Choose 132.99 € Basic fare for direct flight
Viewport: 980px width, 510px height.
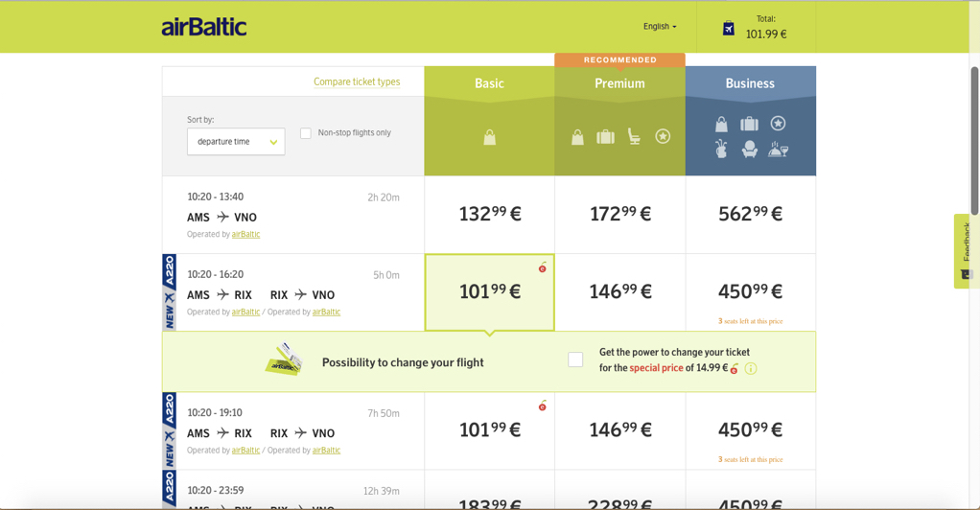point(489,215)
